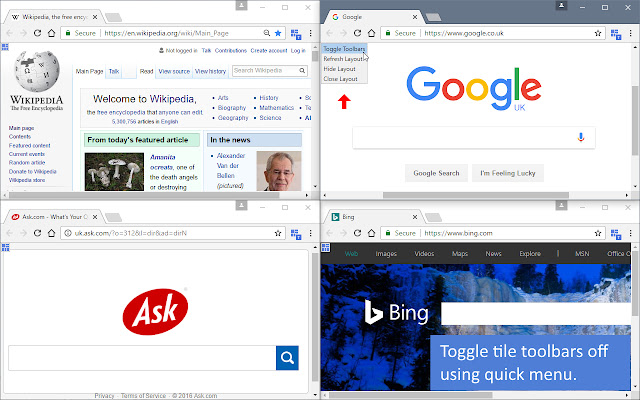
Task: Reload the Wikipedia window page
Action: (x=37, y=33)
